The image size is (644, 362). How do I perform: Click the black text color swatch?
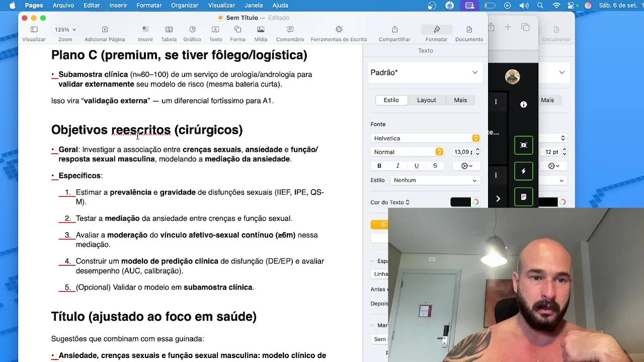(x=460, y=202)
